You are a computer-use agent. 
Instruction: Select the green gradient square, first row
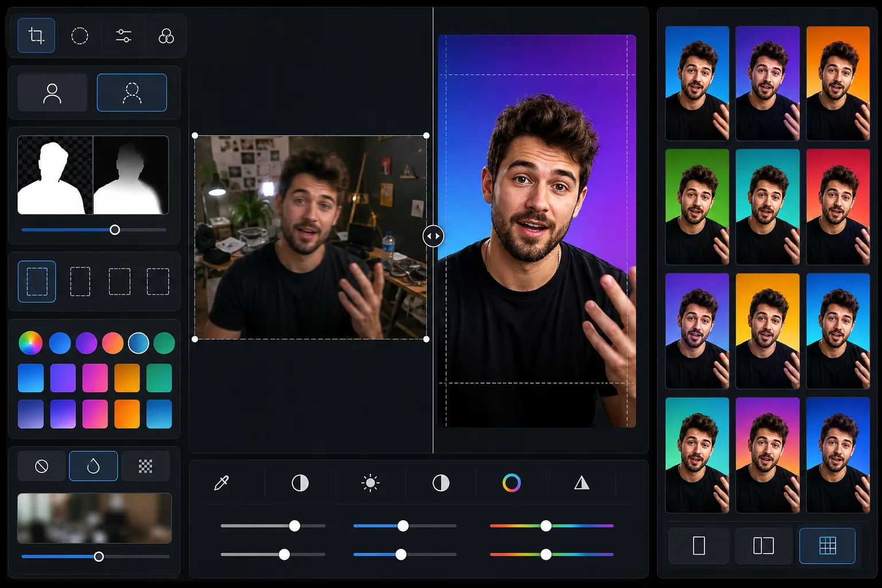tap(159, 378)
